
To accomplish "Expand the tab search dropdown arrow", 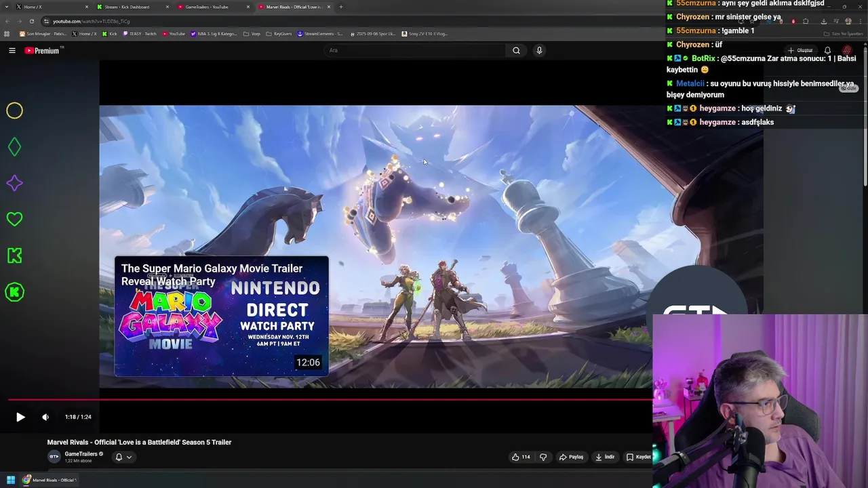I will pyautogui.click(x=5, y=7).
